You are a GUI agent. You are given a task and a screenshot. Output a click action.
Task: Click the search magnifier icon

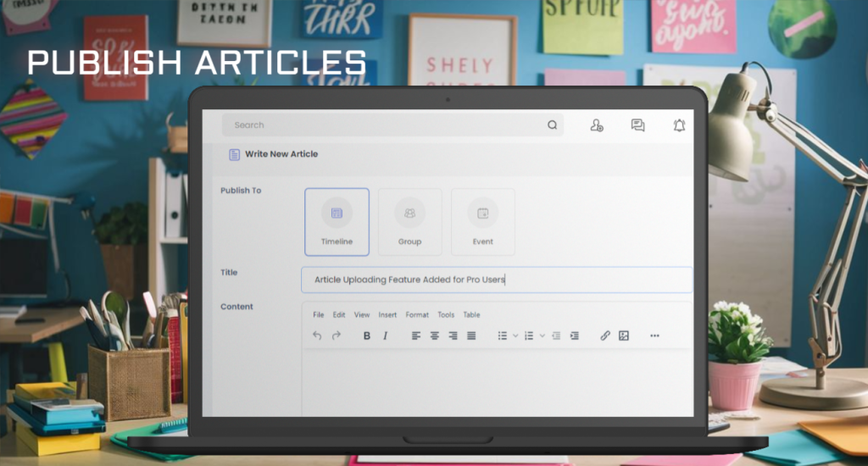(x=552, y=125)
